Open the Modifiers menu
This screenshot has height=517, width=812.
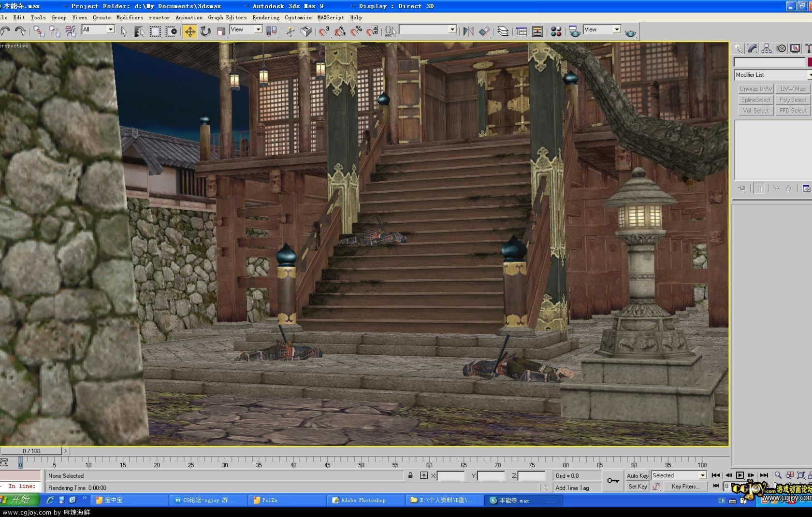130,17
